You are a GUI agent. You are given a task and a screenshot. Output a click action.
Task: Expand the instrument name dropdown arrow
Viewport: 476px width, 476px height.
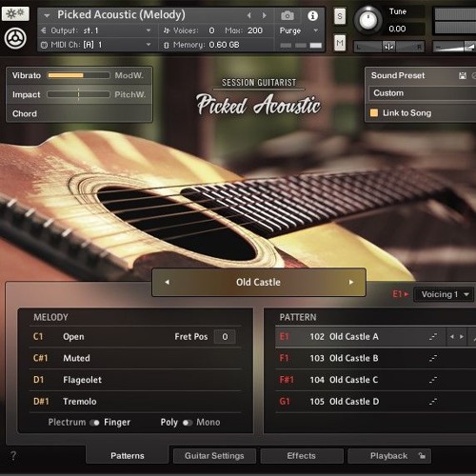[47, 15]
